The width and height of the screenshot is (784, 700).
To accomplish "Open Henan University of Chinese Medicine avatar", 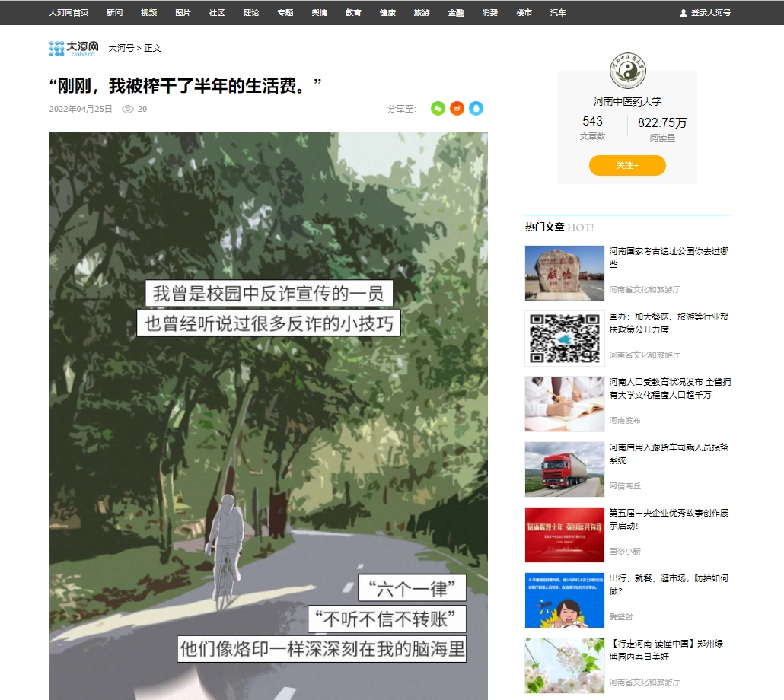I will [627, 72].
